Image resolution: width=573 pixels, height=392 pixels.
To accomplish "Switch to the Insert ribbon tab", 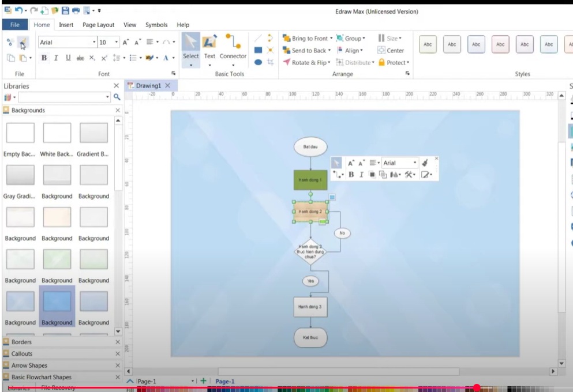I will pos(66,25).
